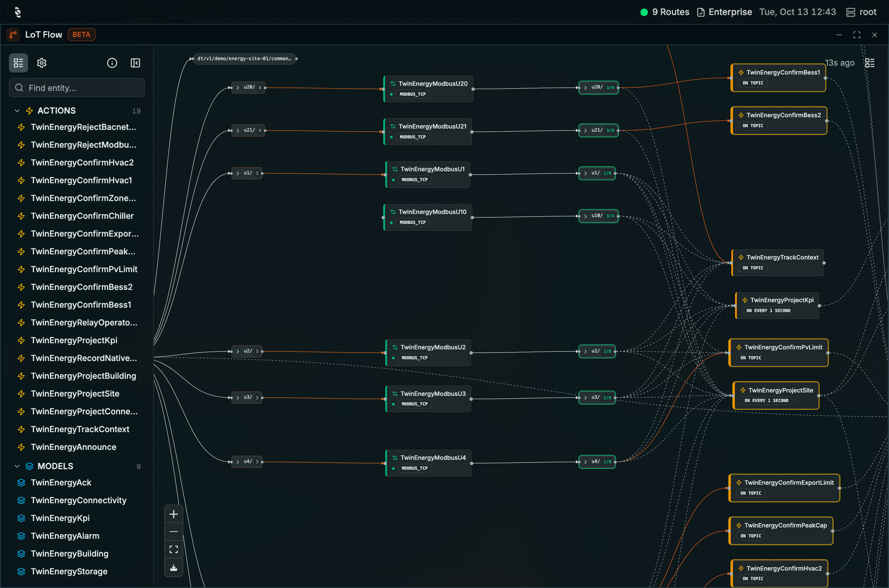This screenshot has height=588, width=889.
Task: Select the TwinEnergyModbusU3 route node
Action: (428, 399)
